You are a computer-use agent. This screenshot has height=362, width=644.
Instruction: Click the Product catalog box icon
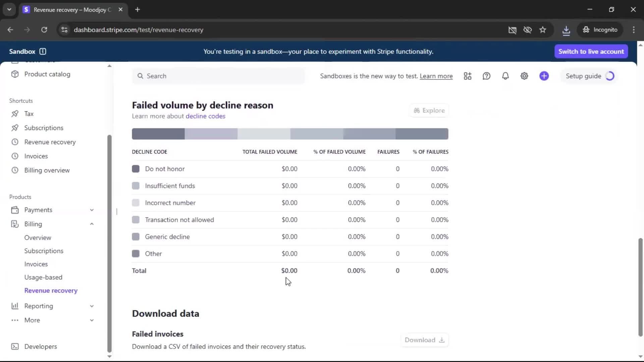coord(15,74)
